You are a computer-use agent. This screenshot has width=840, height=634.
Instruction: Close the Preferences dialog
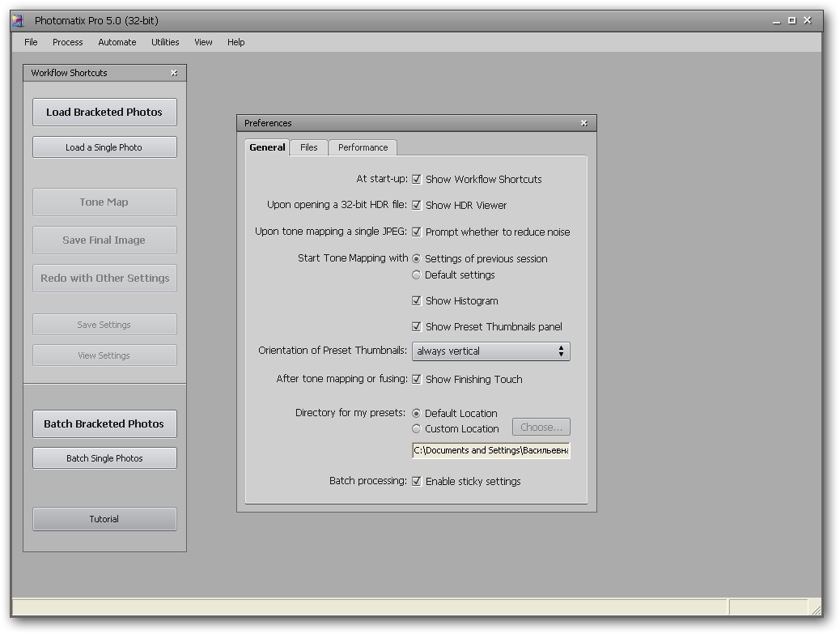(584, 123)
